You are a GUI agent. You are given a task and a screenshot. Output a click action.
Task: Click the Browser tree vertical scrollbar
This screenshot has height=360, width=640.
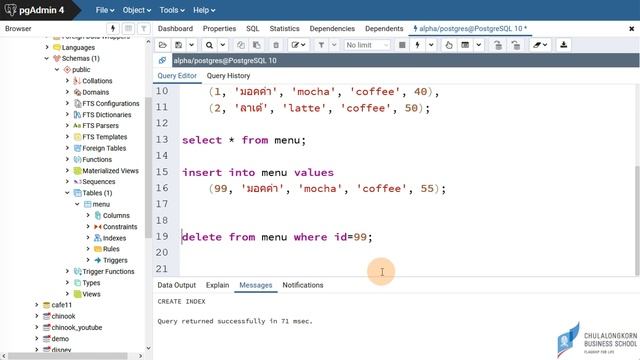click(148, 167)
